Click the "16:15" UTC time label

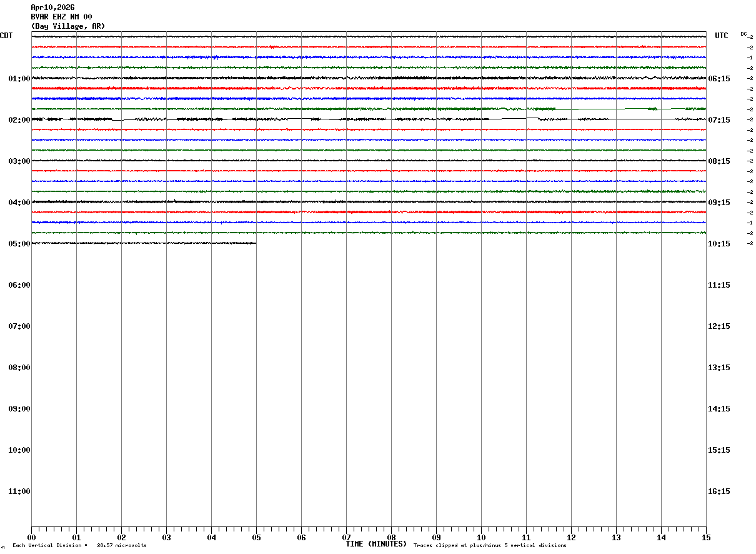[720, 491]
